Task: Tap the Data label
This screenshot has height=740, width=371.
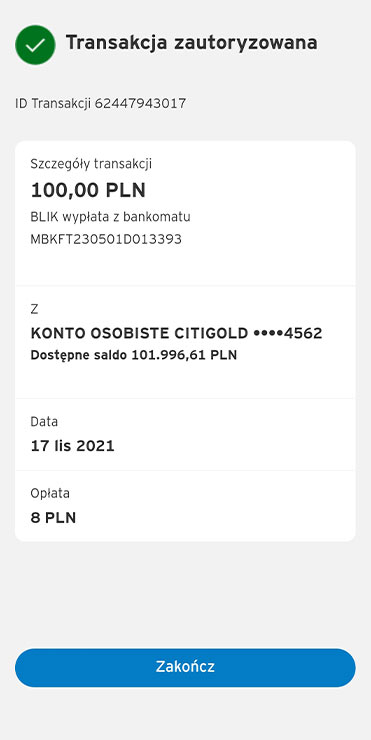Action: coord(44,421)
